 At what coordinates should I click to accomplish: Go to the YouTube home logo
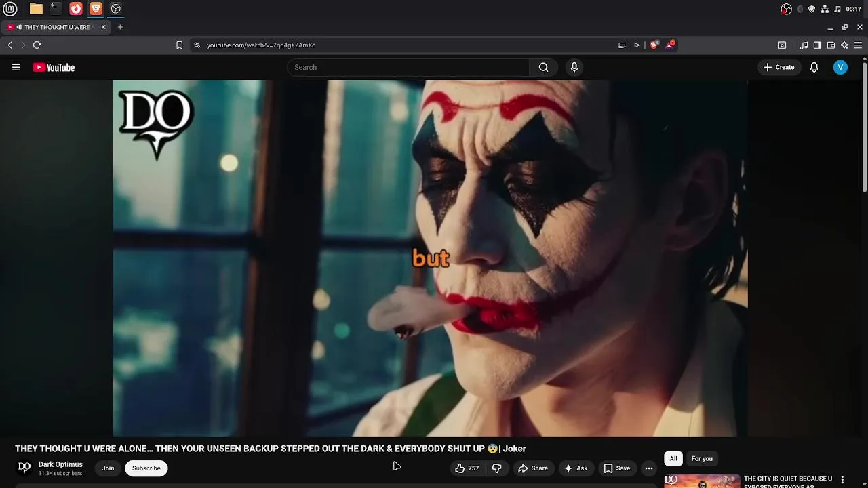tap(54, 67)
